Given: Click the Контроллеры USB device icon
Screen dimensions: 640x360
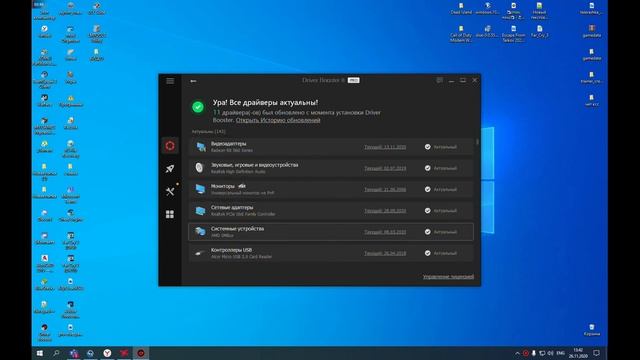Looking at the screenshot, I should 199,253.
